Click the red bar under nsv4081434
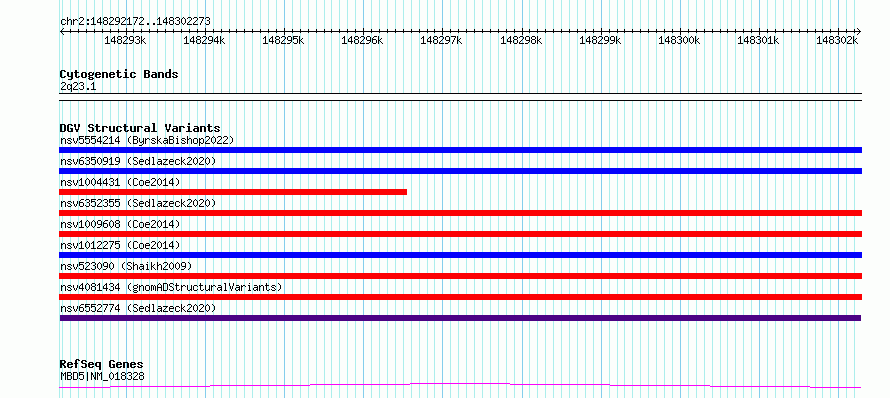The height and width of the screenshot is (398, 890). 460,297
